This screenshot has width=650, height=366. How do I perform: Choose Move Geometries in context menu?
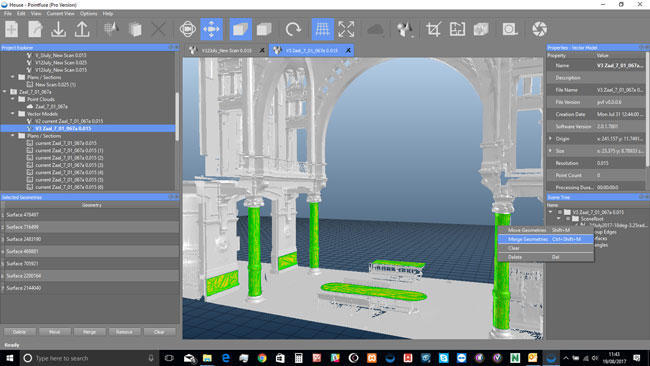[x=545, y=230]
